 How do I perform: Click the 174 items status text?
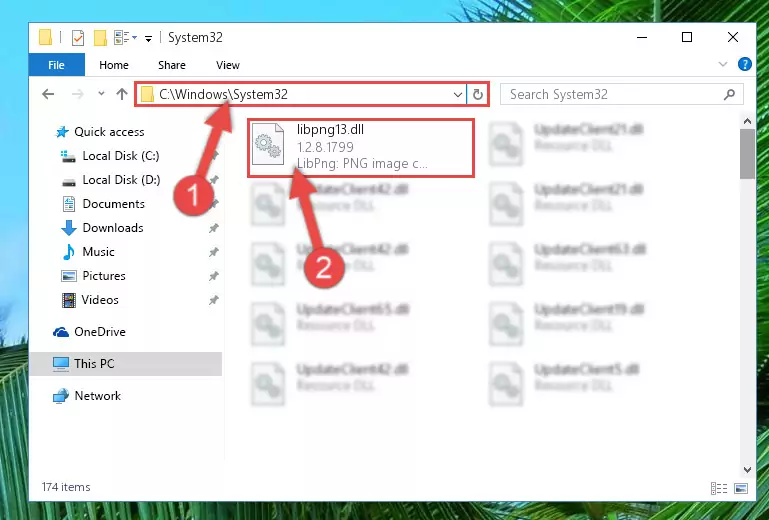click(66, 487)
